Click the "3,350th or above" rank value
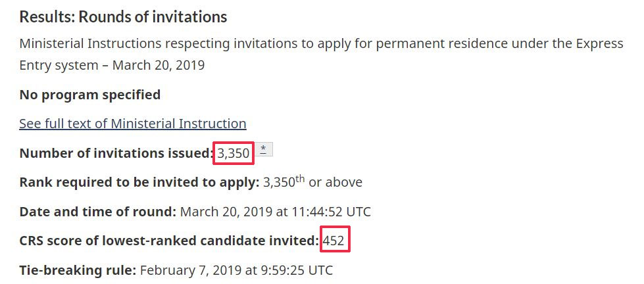This screenshot has height=284, width=644. click(312, 182)
